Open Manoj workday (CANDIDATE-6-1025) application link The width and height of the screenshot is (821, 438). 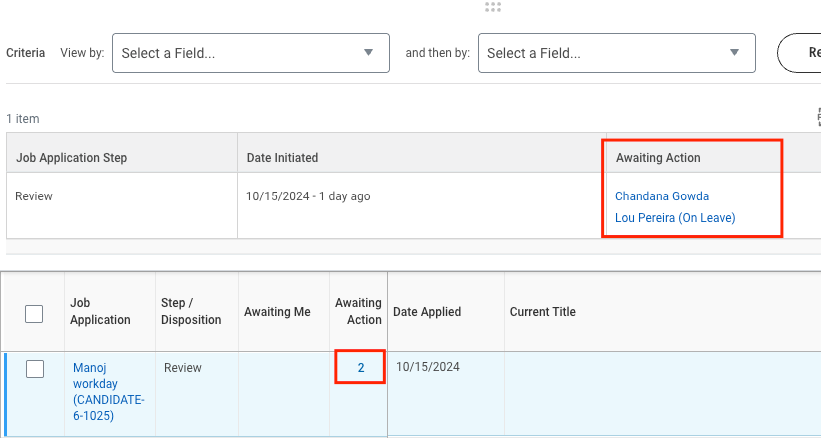[x=108, y=392]
